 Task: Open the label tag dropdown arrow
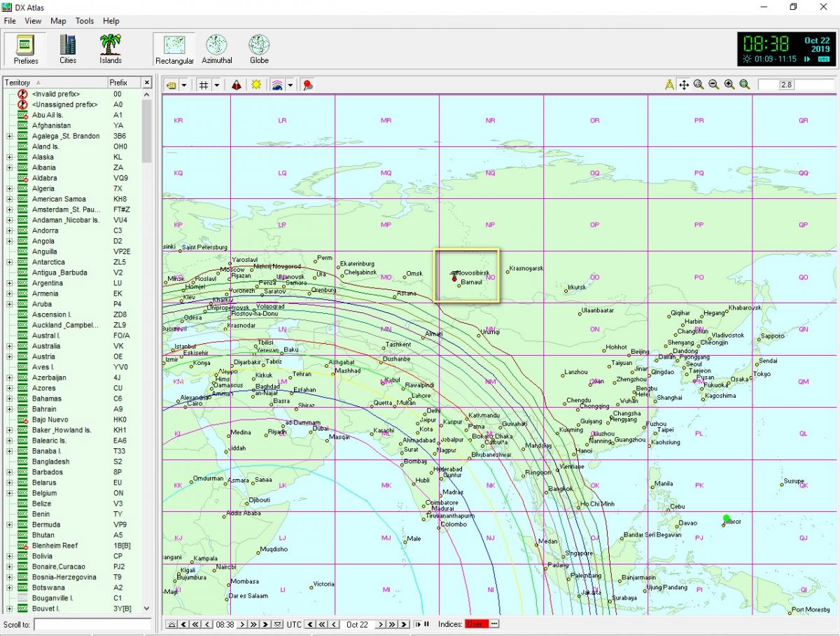184,85
